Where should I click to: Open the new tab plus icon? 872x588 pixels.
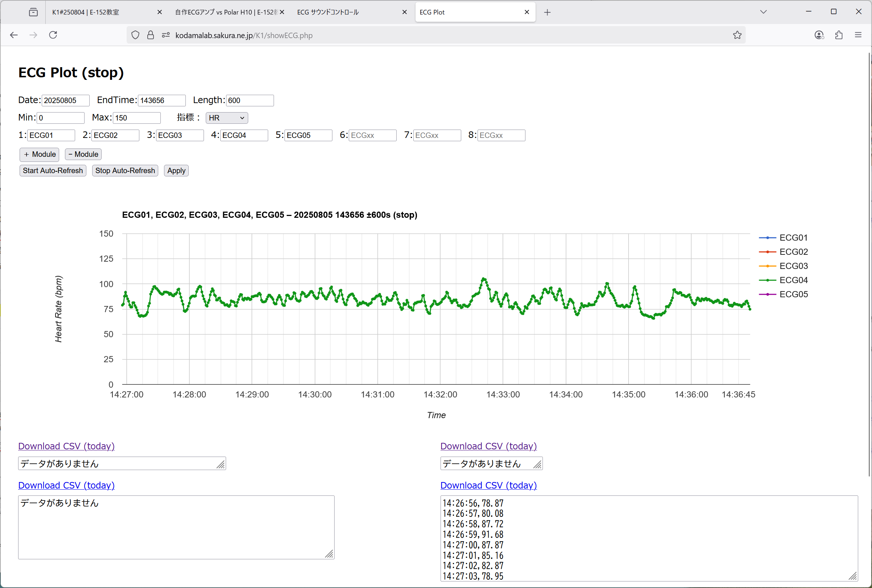coord(547,12)
